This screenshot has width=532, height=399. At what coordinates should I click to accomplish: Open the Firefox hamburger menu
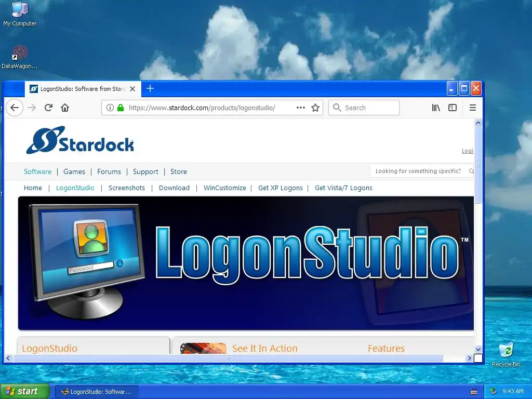(x=472, y=108)
